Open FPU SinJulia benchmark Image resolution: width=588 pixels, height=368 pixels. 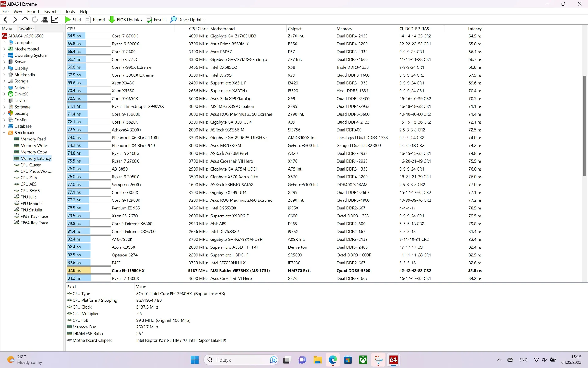tap(31, 210)
